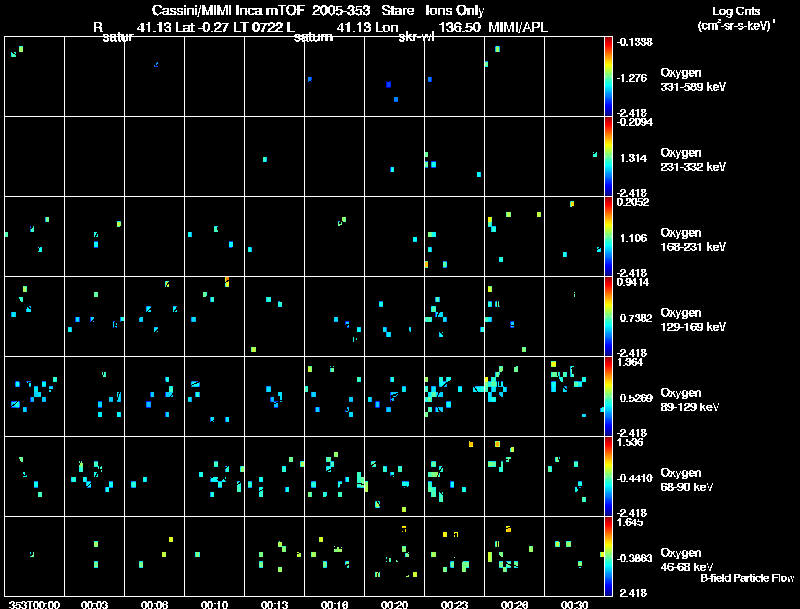Select the '1.536' color scale value
The width and height of the screenshot is (800, 609).
(x=630, y=442)
